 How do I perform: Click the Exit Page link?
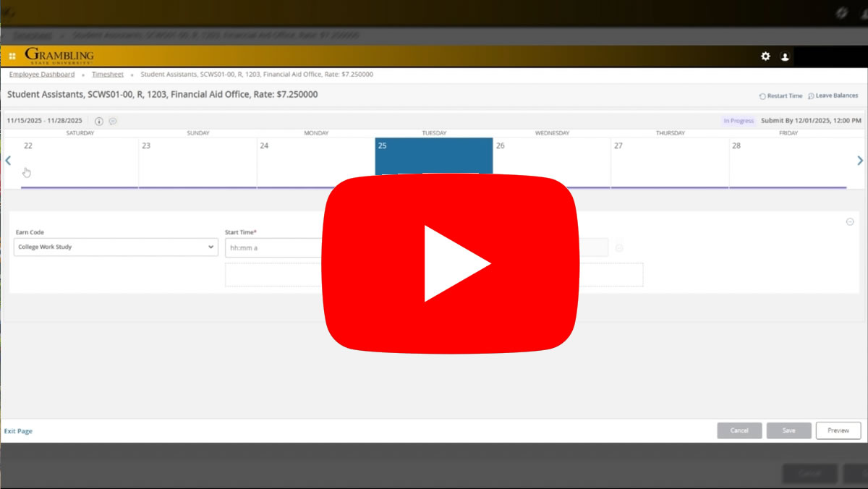pyautogui.click(x=18, y=431)
